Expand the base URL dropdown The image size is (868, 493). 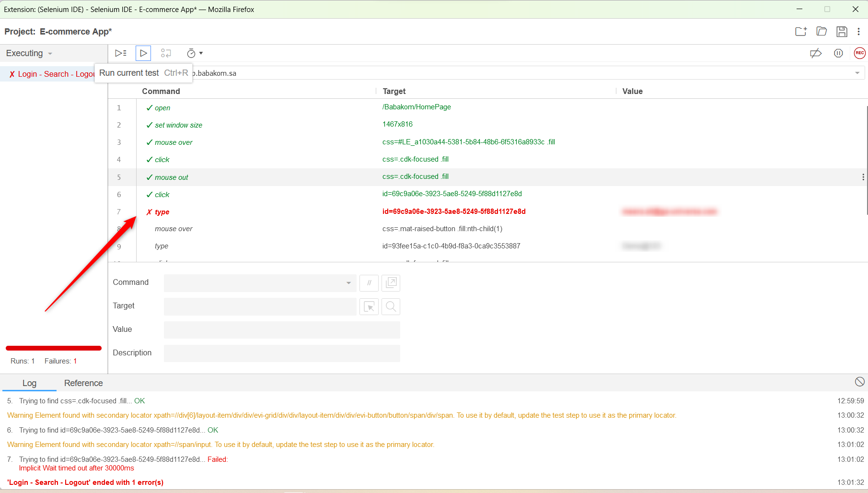(857, 73)
